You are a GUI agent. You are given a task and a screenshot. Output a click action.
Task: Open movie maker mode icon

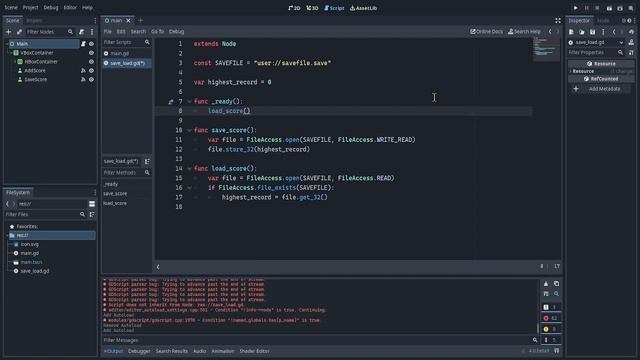tap(631, 8)
